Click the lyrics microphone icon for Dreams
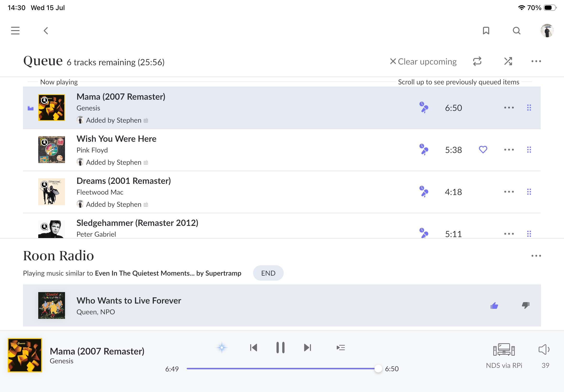This screenshot has width=564, height=392. (x=423, y=192)
